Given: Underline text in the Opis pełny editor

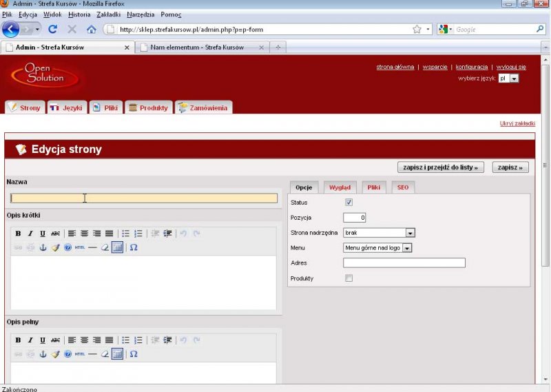Looking at the screenshot, I should (x=43, y=340).
